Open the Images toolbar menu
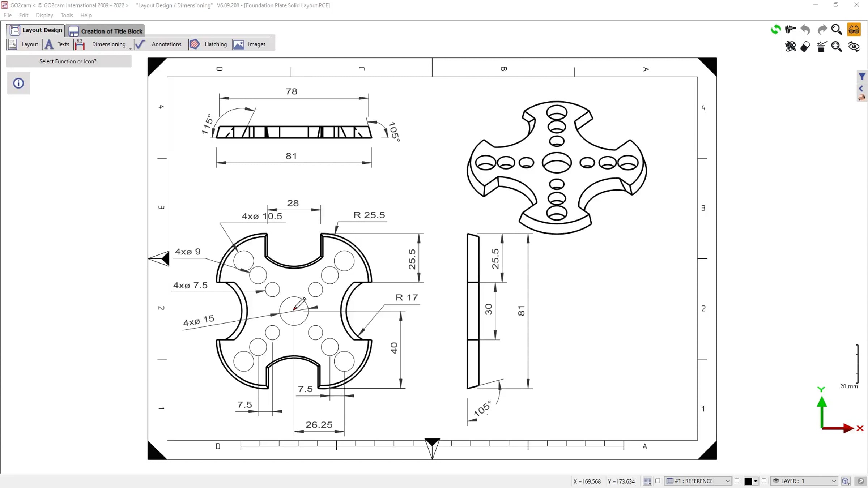The height and width of the screenshot is (488, 868). (x=250, y=44)
